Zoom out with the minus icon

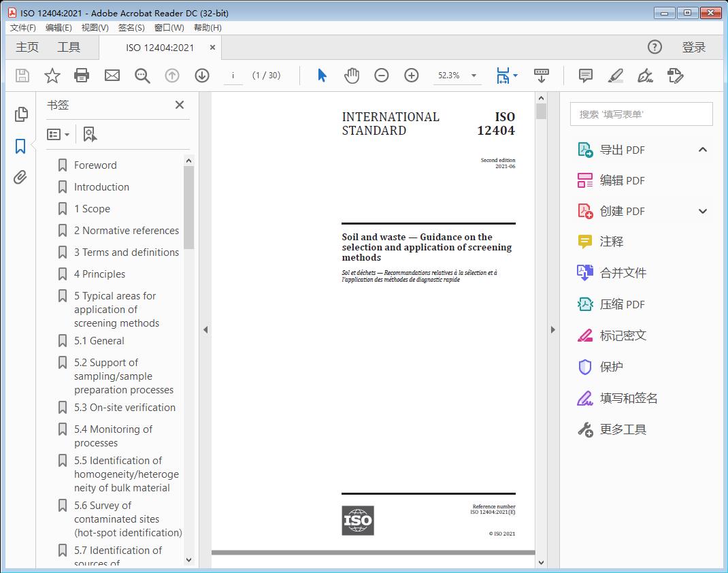[x=382, y=76]
